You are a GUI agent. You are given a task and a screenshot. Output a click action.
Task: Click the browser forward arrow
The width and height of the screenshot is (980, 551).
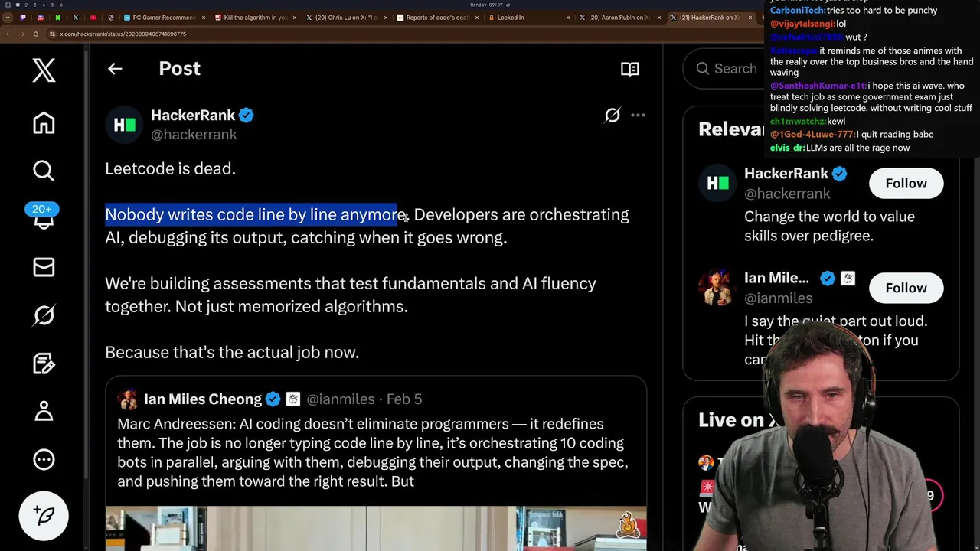[22, 34]
